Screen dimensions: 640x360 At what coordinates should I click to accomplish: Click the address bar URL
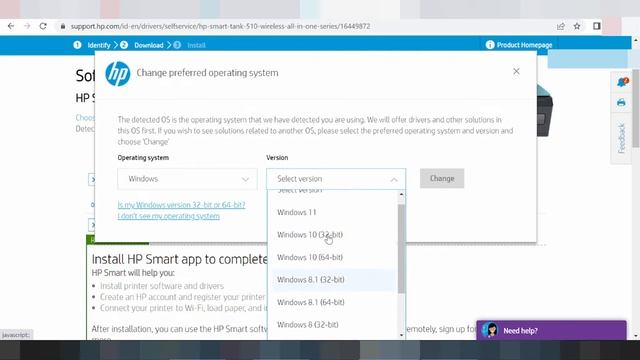point(220,26)
